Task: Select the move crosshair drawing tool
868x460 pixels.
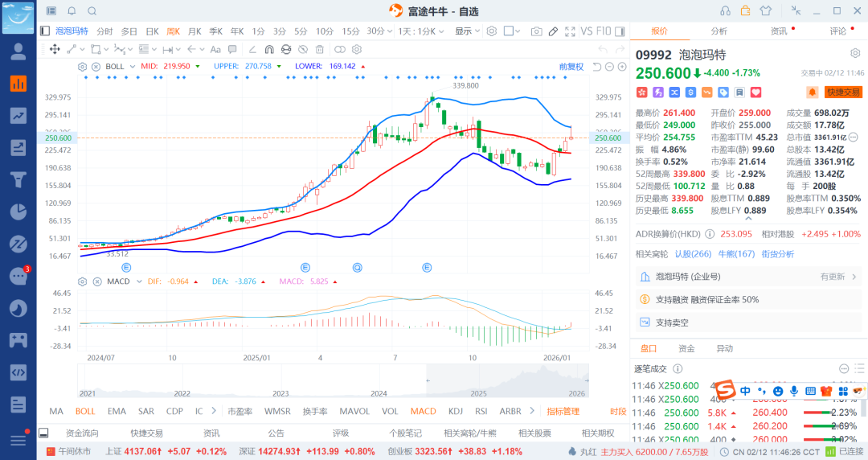Action: point(55,49)
